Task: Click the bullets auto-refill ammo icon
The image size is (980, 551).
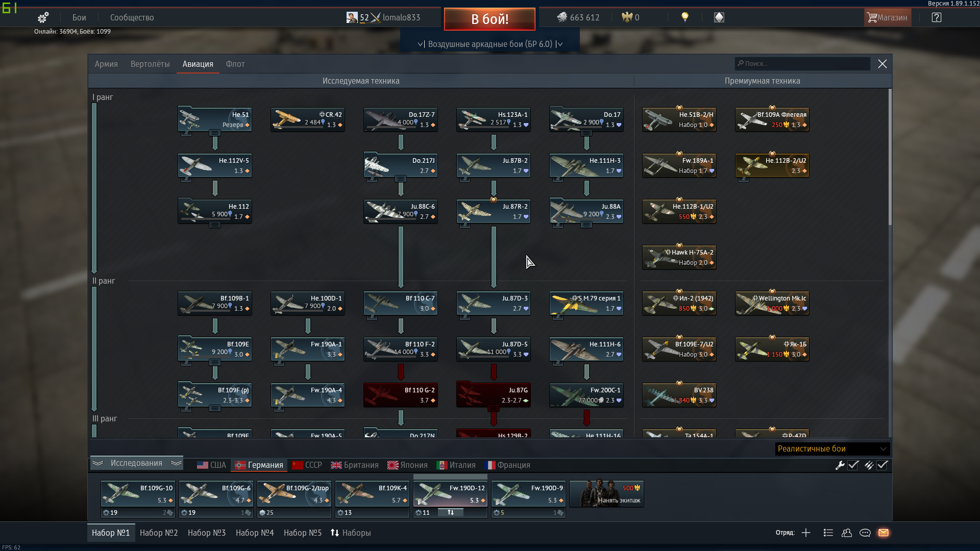Action: [x=869, y=465]
